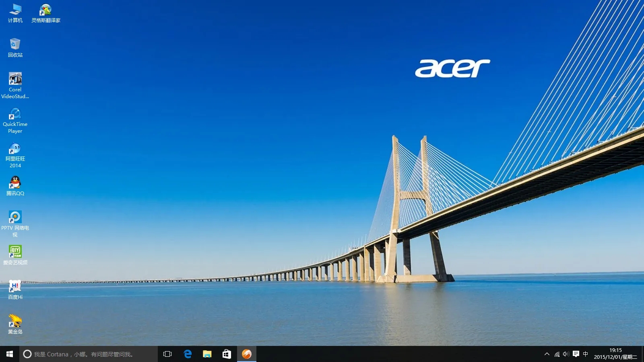This screenshot has width=644, height=362.
Task: Open the Wi-Fi network tray icon
Action: pos(557,354)
